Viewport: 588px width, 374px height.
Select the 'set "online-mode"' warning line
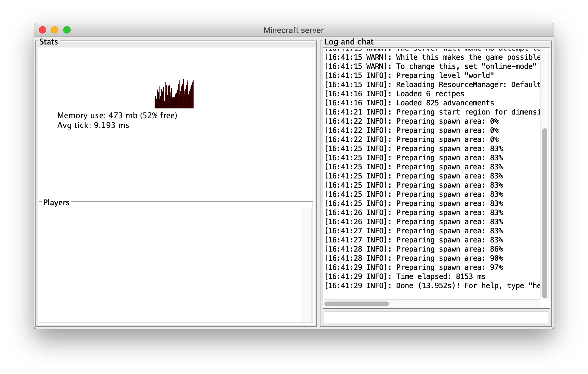(x=431, y=66)
